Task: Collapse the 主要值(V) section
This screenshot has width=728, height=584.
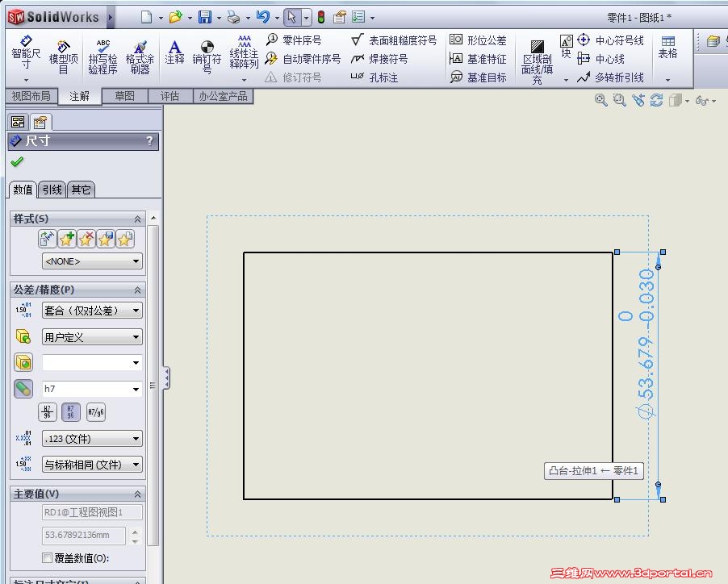Action: pyautogui.click(x=137, y=494)
